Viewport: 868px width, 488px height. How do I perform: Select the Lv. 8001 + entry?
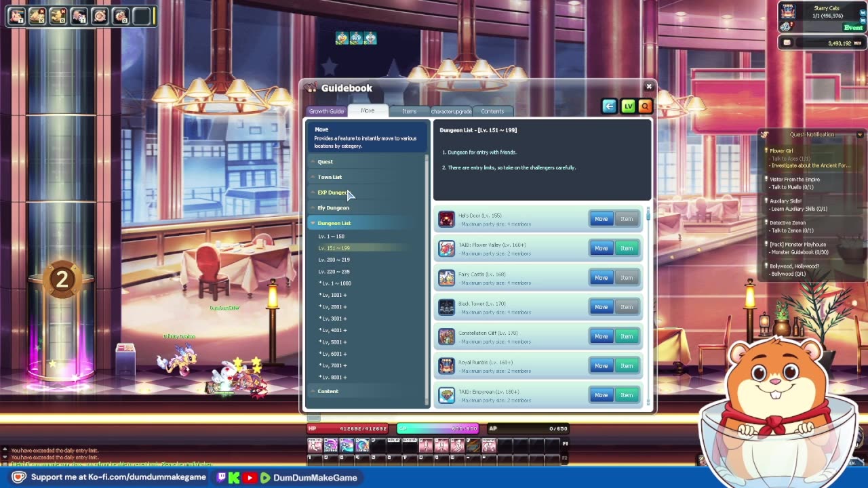pos(333,377)
